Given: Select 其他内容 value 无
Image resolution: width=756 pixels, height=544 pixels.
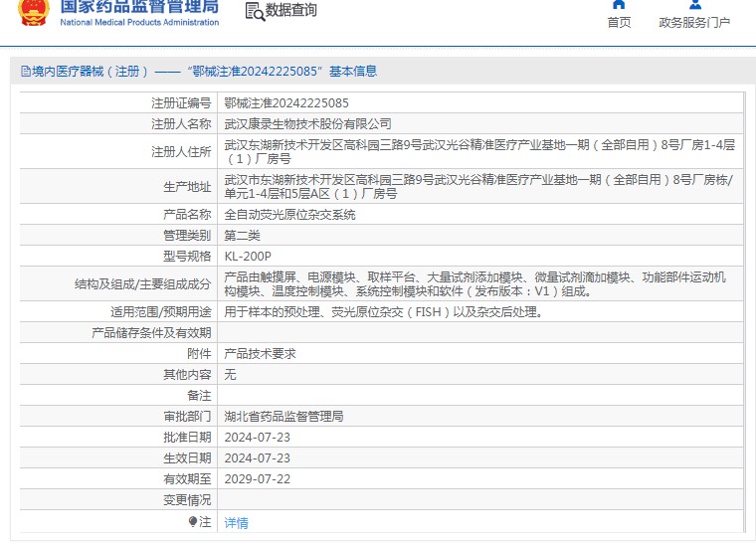Looking at the screenshot, I should click(x=230, y=374).
